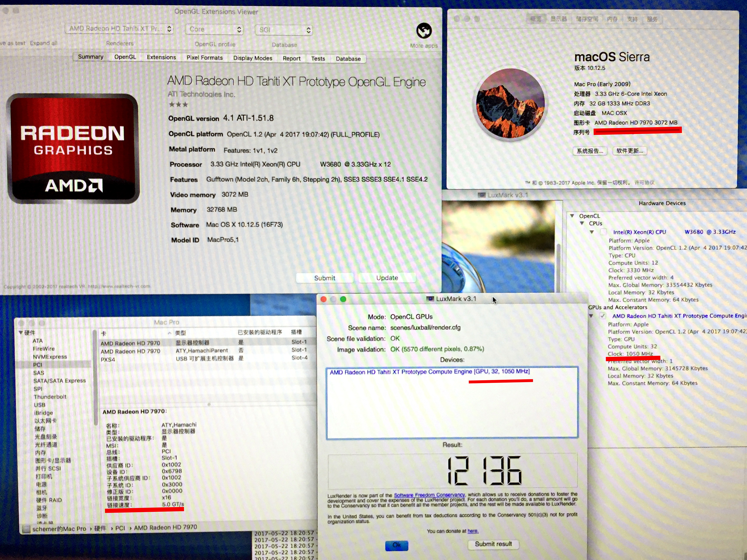Select Thunderbolt in the hardware sidebar
The width and height of the screenshot is (747, 560).
click(x=50, y=397)
